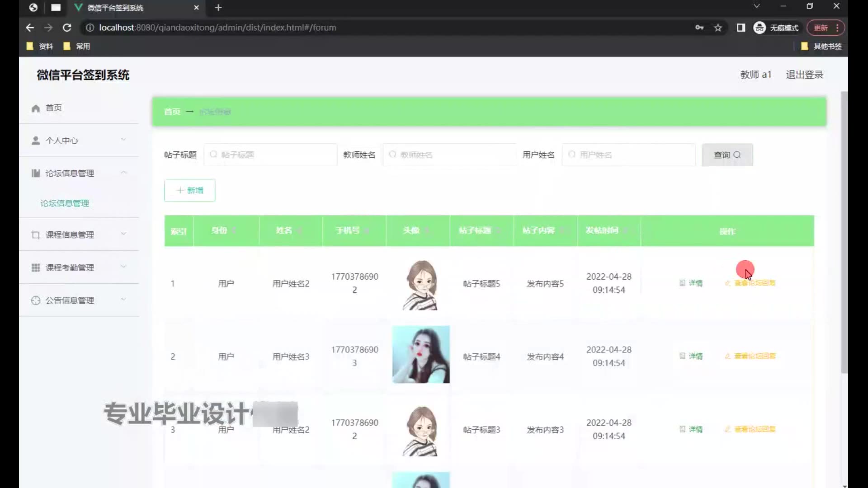
Task: Click the home icon beside 首页 in the sidebar
Action: coord(36,108)
